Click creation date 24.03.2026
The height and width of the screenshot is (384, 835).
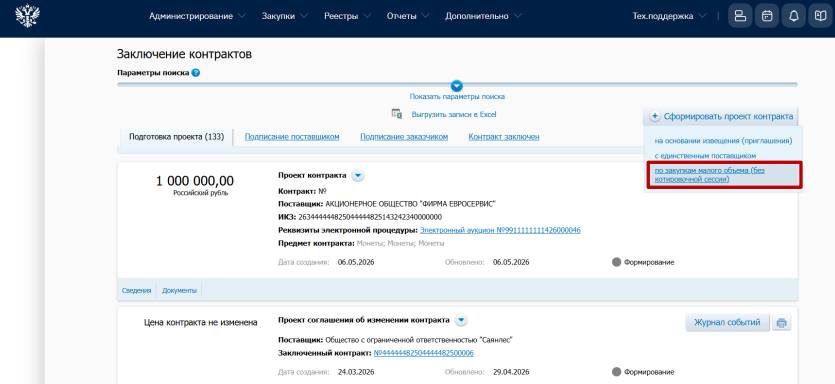click(x=356, y=372)
